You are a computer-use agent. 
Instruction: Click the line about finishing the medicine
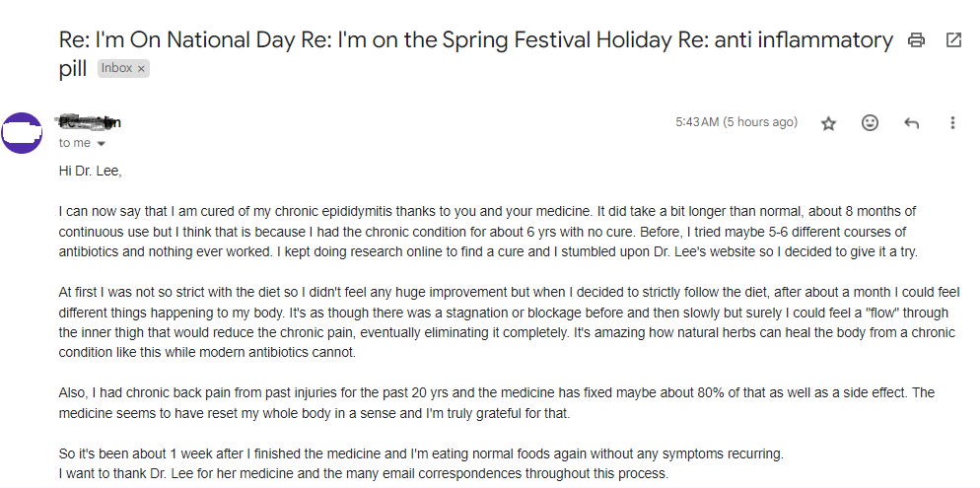coord(421,453)
